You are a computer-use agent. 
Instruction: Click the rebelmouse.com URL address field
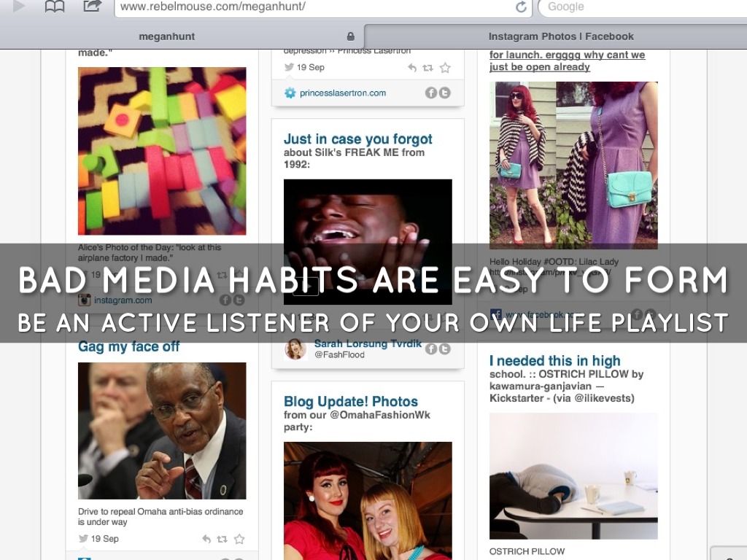[314, 7]
